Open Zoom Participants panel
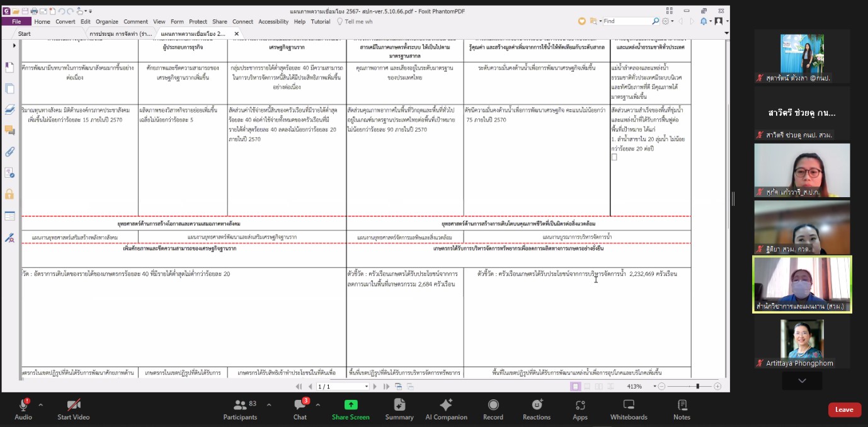The width and height of the screenshot is (868, 427). coord(241,409)
